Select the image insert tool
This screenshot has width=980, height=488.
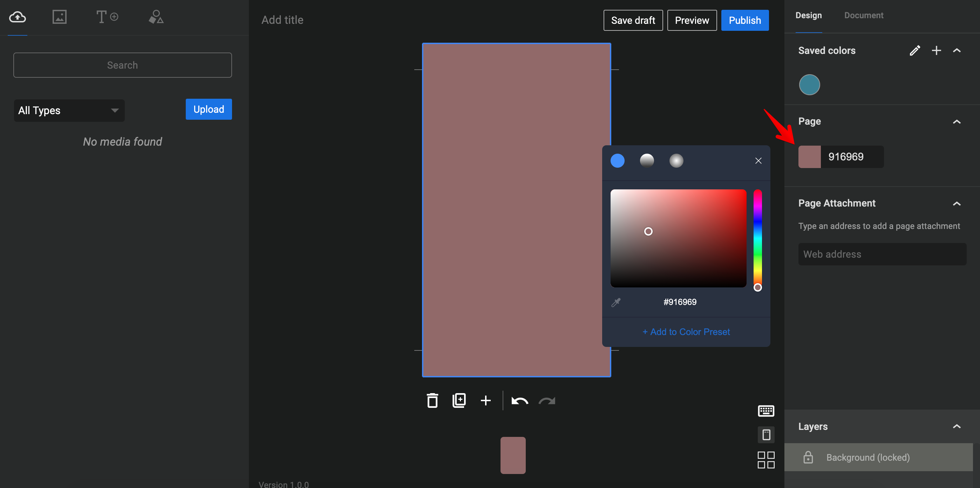pyautogui.click(x=60, y=17)
